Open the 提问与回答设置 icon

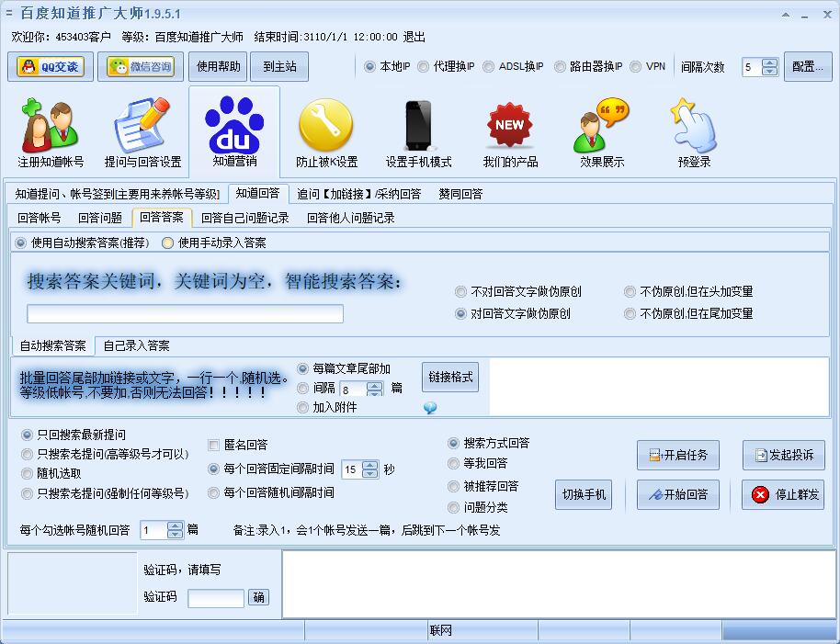click(x=142, y=129)
